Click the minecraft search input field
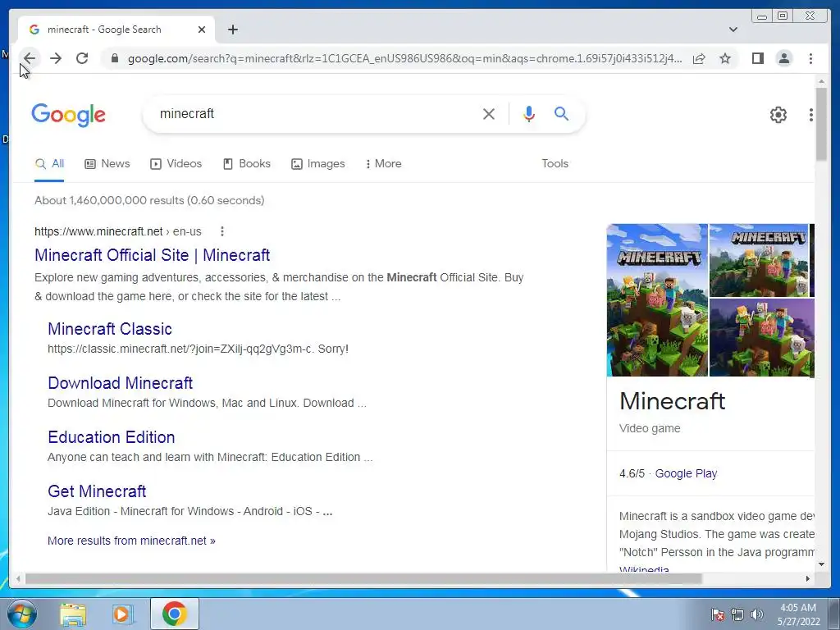Viewport: 840px width, 630px height. click(316, 113)
